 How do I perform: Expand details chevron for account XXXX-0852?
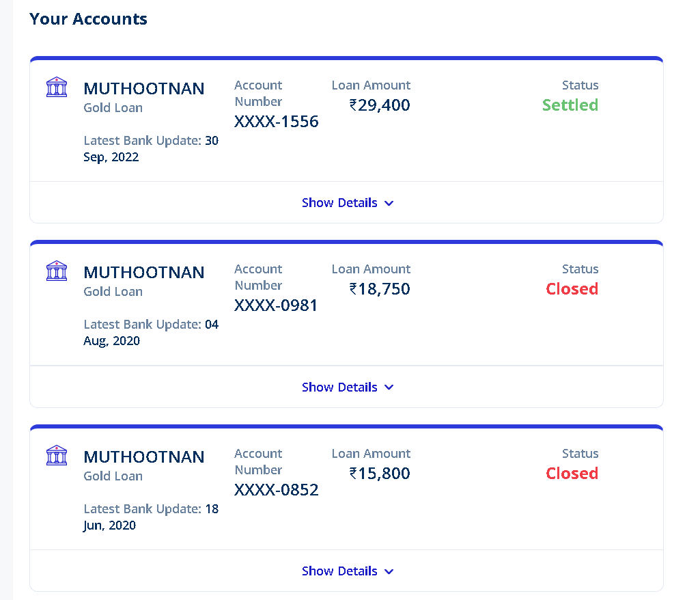coord(389,571)
